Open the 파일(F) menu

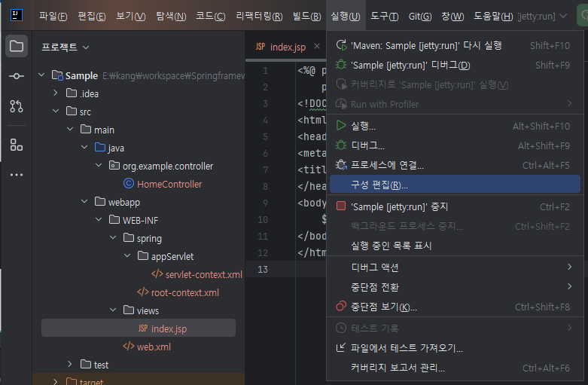(53, 16)
